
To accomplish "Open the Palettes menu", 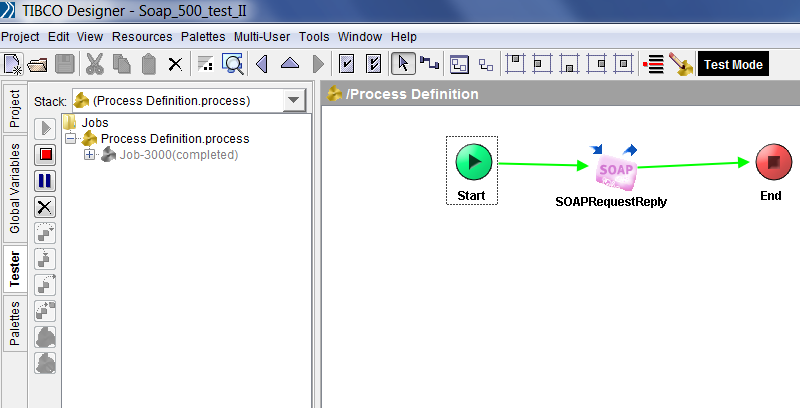I will point(203,36).
